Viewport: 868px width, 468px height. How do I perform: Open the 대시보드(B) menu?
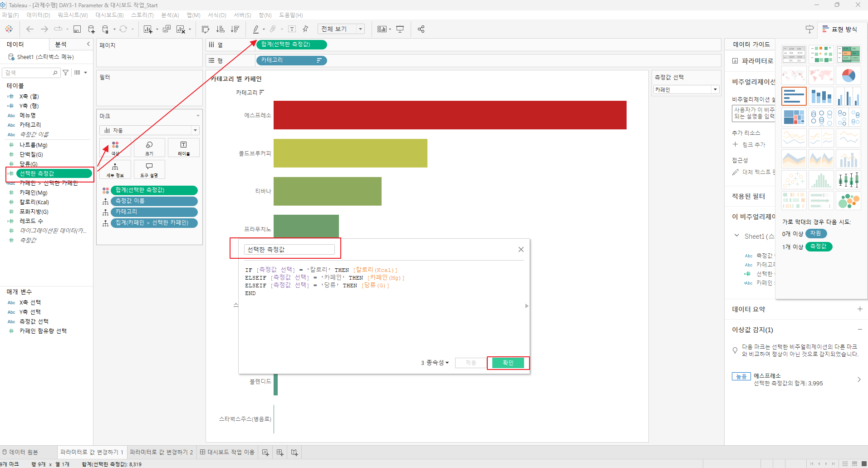point(109,15)
